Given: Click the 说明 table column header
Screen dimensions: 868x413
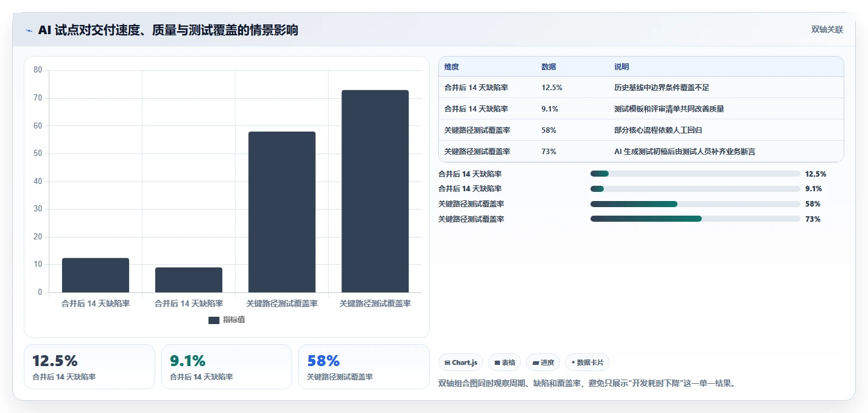Looking at the screenshot, I should [621, 67].
